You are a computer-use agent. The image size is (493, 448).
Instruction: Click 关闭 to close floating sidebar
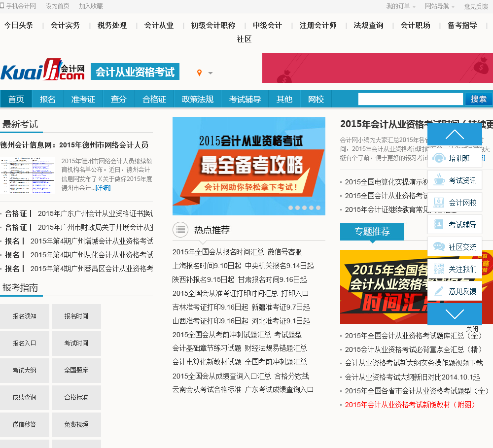pyautogui.click(x=472, y=329)
